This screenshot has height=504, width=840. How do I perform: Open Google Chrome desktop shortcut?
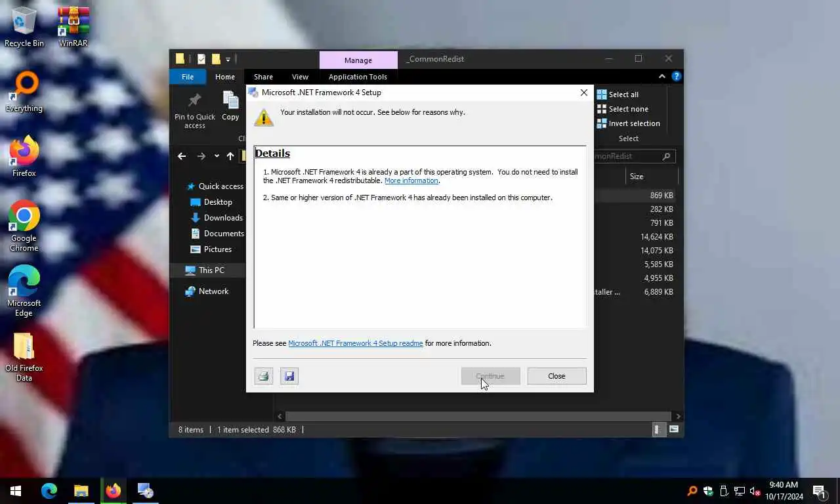point(24,226)
